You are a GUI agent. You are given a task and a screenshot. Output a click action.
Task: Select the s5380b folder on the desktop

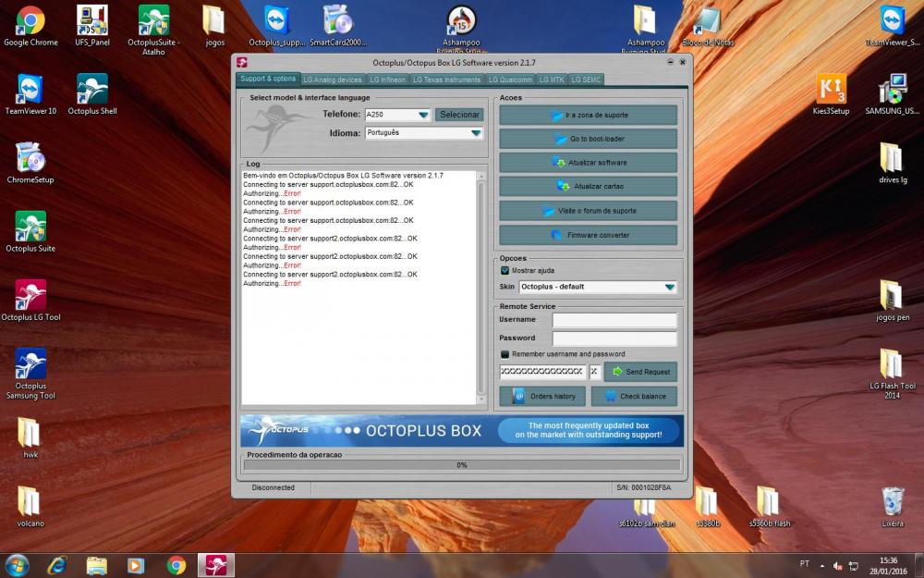(x=709, y=506)
